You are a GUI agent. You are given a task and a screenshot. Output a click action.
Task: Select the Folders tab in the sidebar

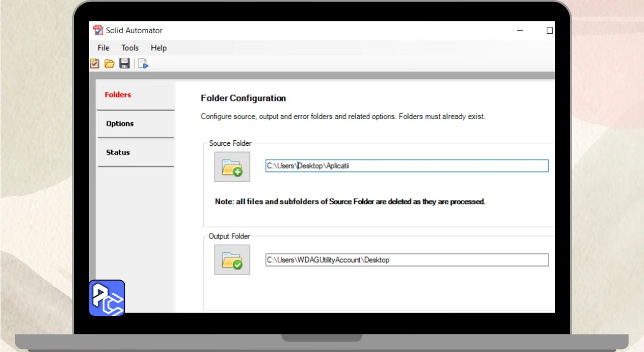click(118, 95)
